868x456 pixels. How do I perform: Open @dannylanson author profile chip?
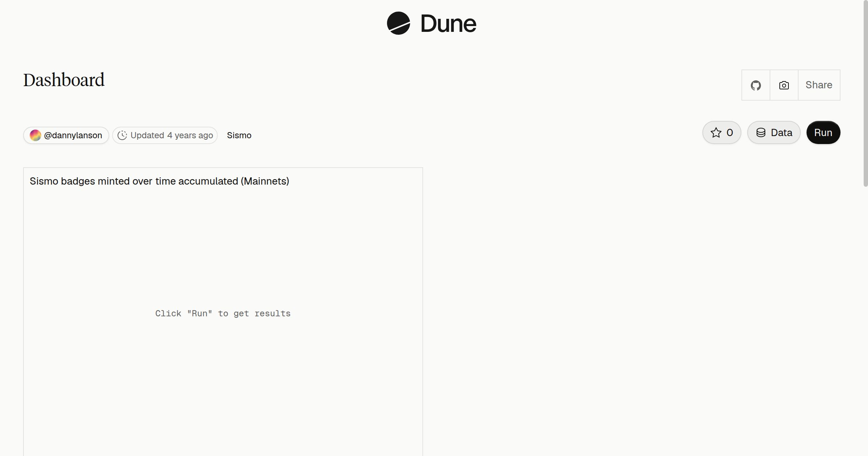[x=66, y=135]
